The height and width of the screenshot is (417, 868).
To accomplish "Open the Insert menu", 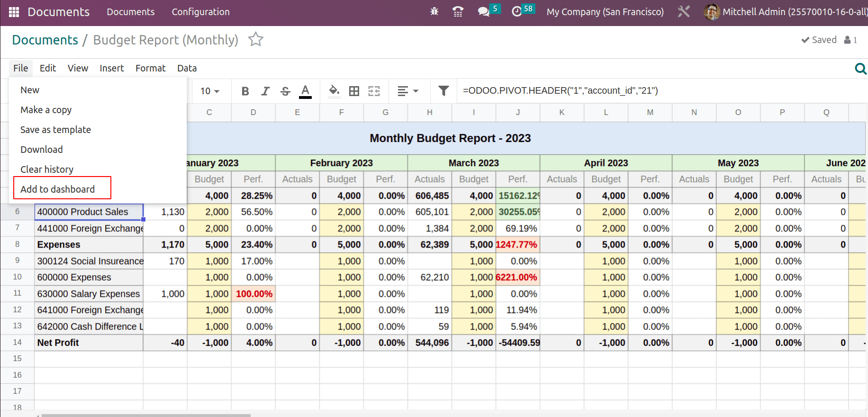I will pos(112,68).
